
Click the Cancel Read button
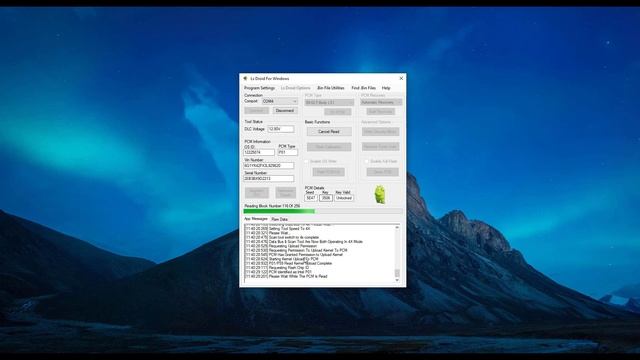coord(329,131)
